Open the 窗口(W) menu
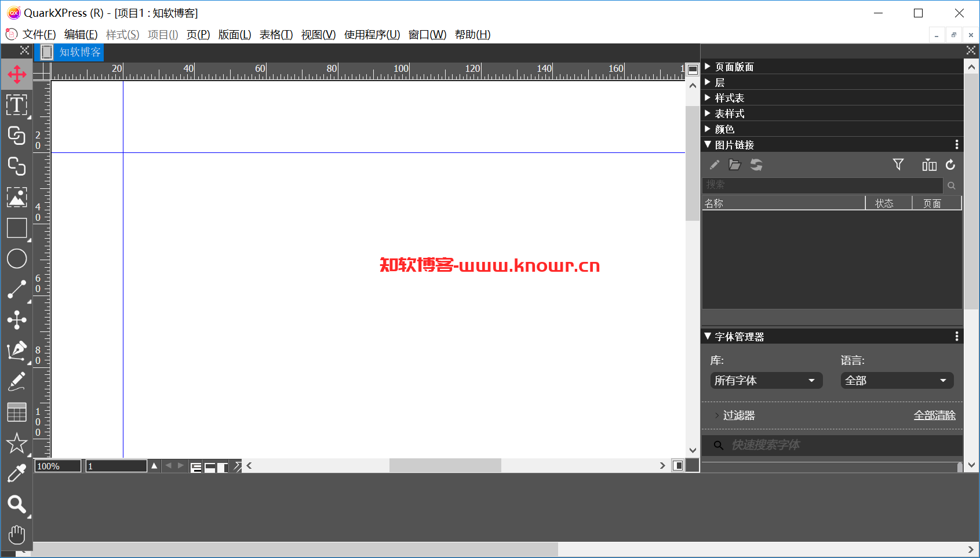Image resolution: width=980 pixels, height=558 pixels. click(x=427, y=35)
